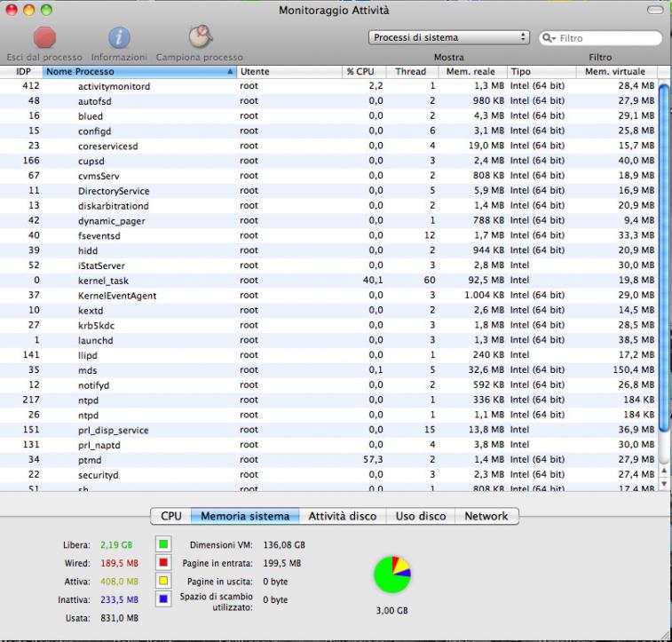The width and height of the screenshot is (672, 642).
Task: Select the coreservicesd process row
Action: coord(328,146)
